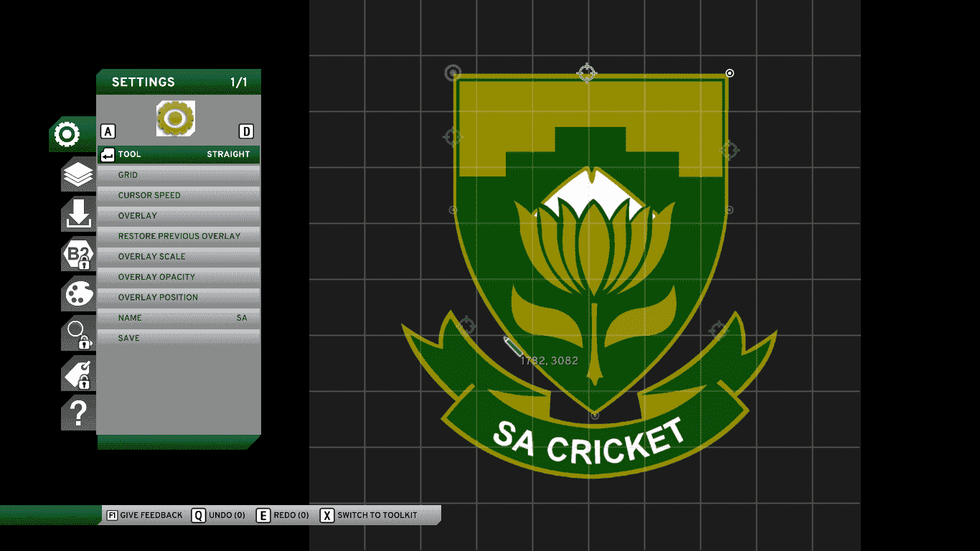Open the Settings gear tab
Screen dimensions: 980x551
click(67, 134)
